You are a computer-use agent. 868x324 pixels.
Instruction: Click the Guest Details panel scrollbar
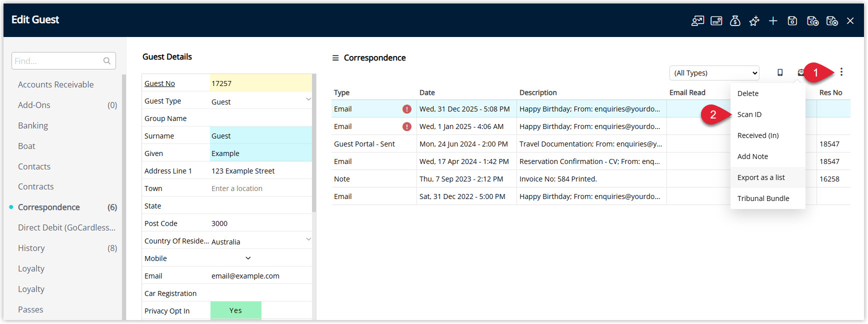pos(314,143)
